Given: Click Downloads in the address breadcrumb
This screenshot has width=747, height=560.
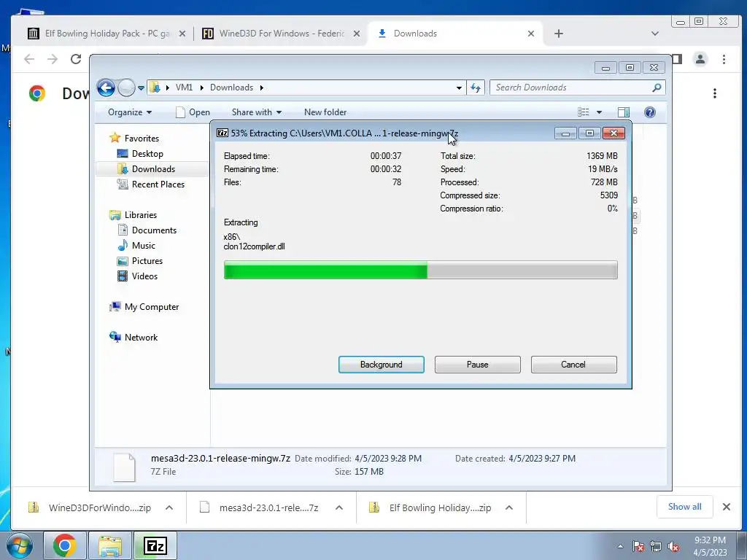Looking at the screenshot, I should click(x=231, y=87).
